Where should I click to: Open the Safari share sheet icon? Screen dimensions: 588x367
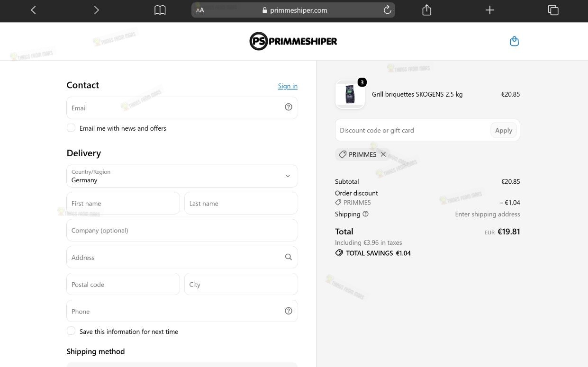(427, 9)
